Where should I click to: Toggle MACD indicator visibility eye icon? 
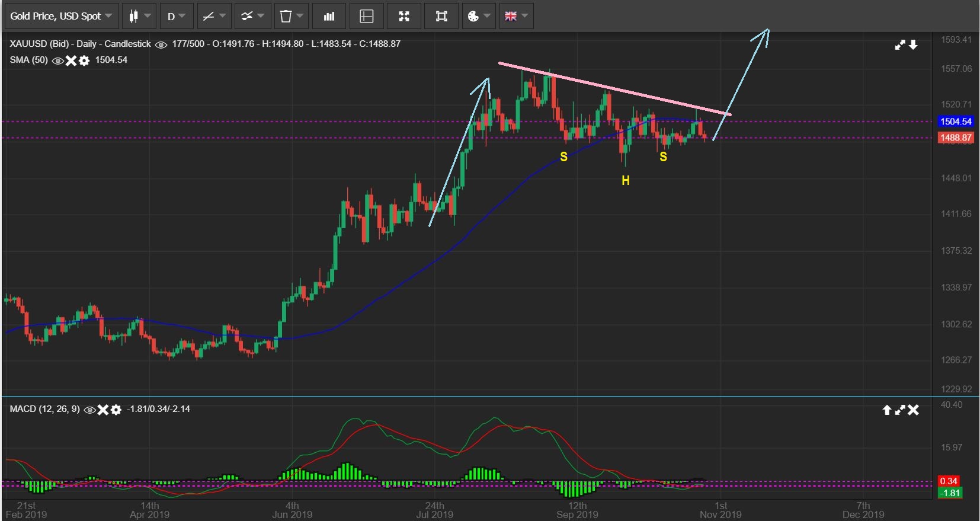90,410
